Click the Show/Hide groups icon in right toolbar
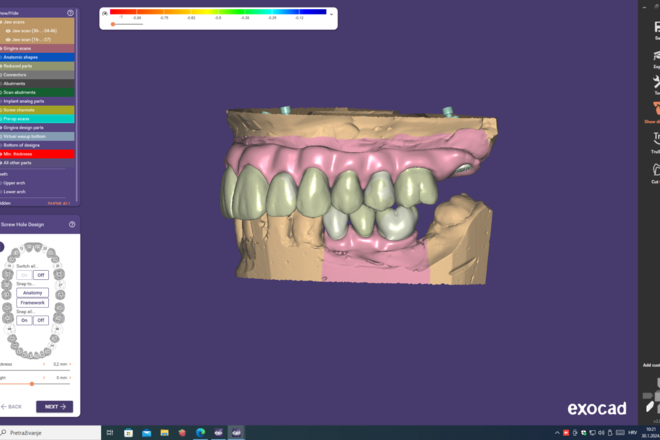 [x=655, y=110]
